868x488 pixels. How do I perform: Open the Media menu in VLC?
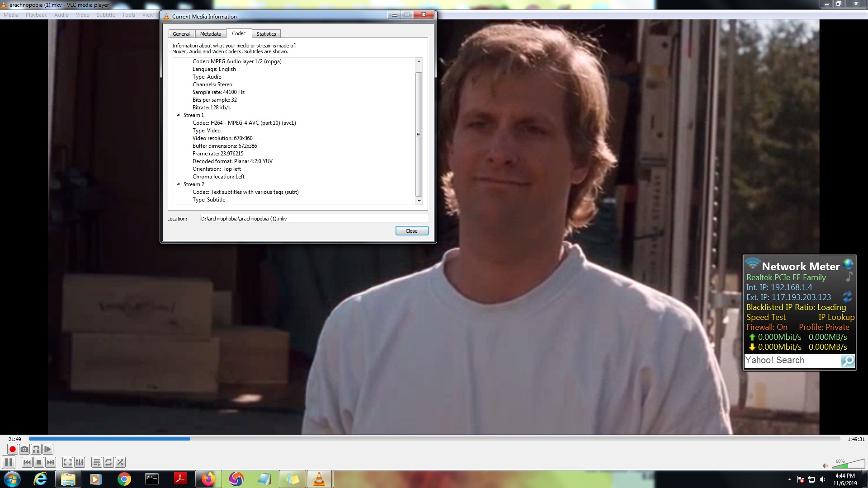(x=11, y=15)
